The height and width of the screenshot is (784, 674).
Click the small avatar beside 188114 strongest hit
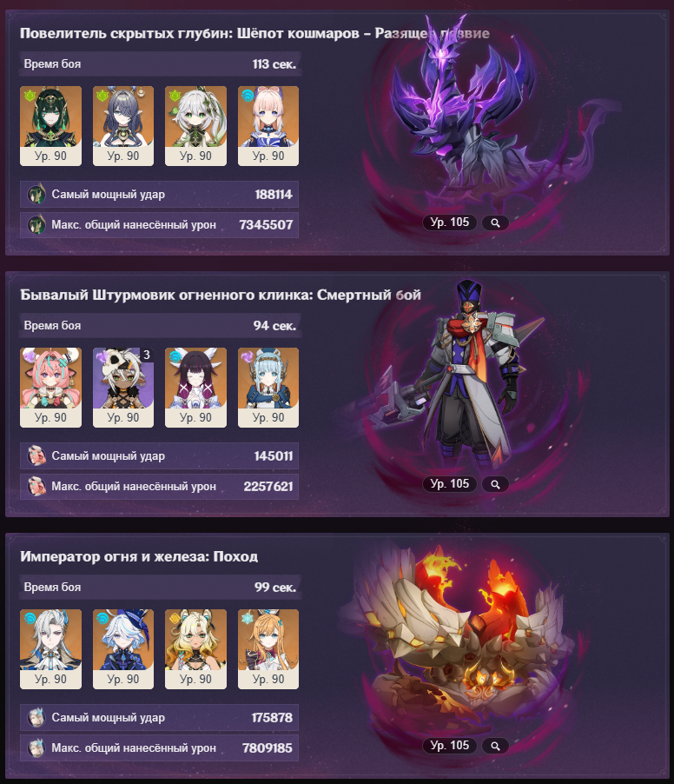(36, 195)
